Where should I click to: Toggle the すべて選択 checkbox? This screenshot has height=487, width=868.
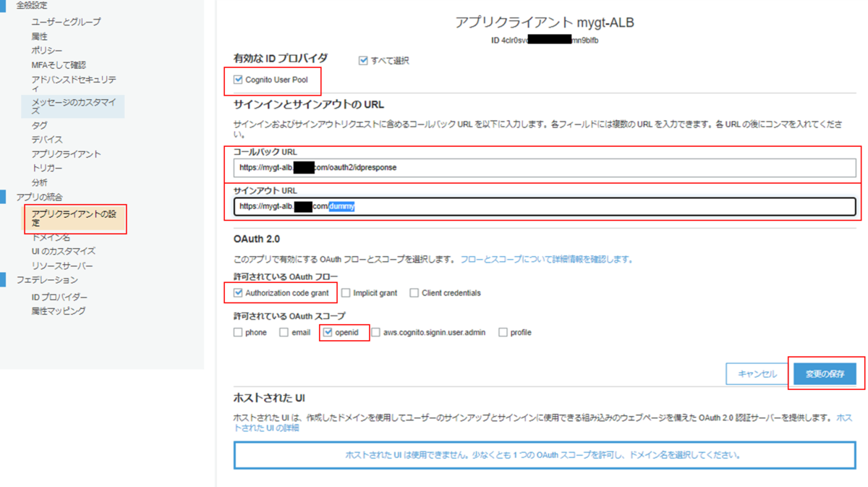[x=363, y=60]
